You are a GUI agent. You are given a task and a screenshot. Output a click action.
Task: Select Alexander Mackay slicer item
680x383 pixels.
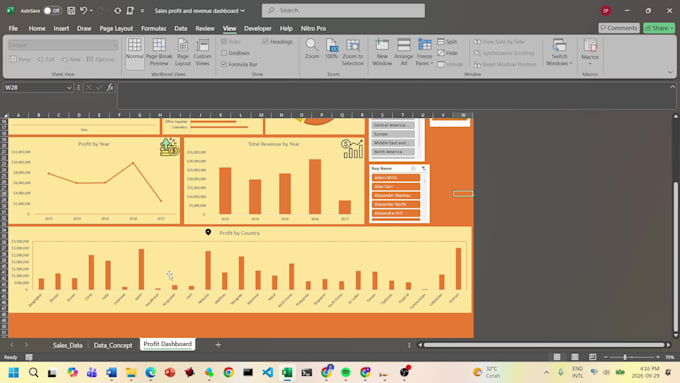396,195
